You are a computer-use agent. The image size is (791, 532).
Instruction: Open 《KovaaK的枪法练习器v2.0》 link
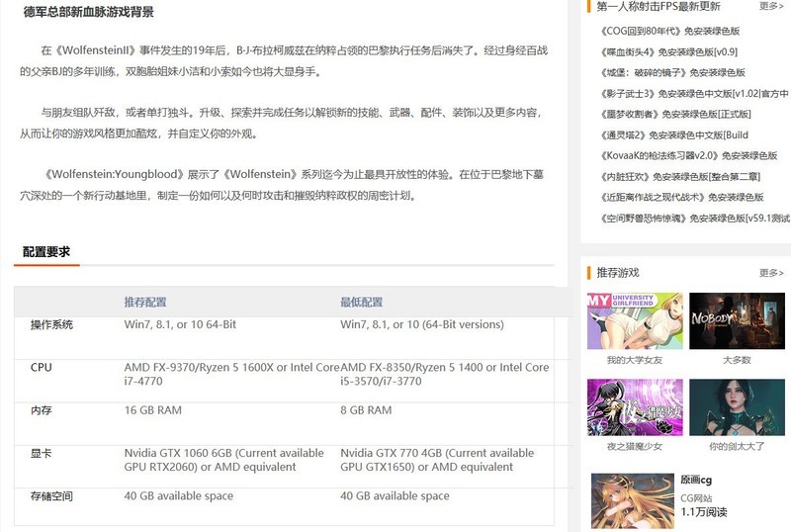[x=688, y=156]
